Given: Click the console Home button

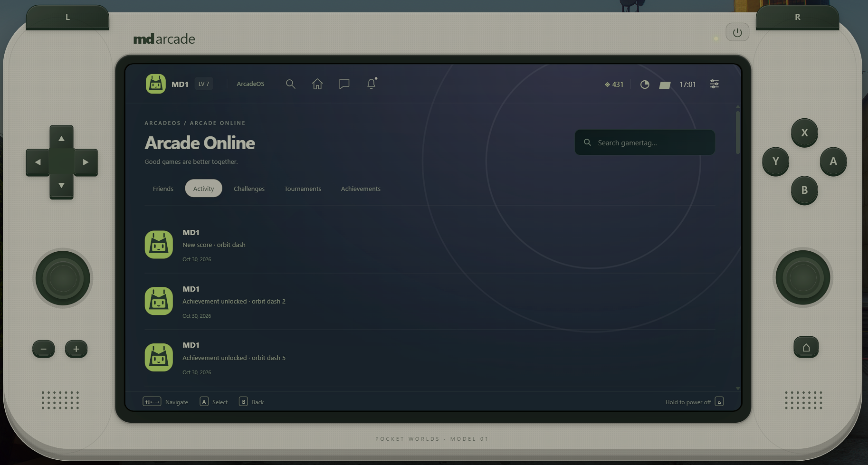Looking at the screenshot, I should pos(806,347).
